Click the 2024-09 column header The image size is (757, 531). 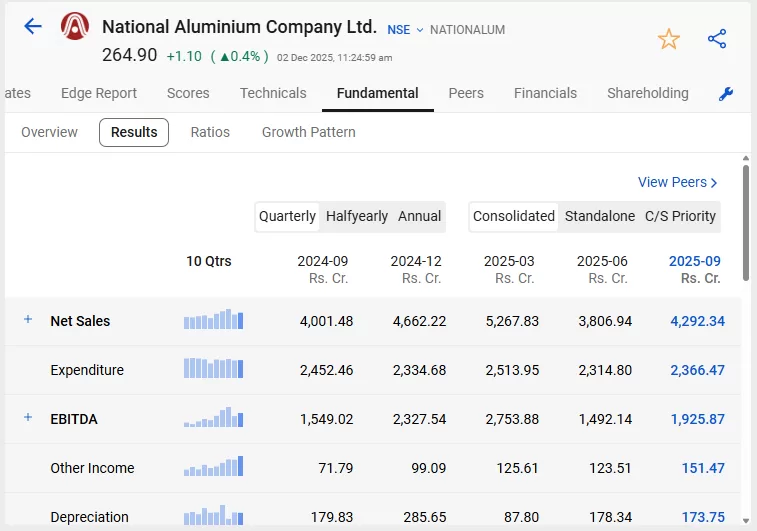click(x=323, y=269)
